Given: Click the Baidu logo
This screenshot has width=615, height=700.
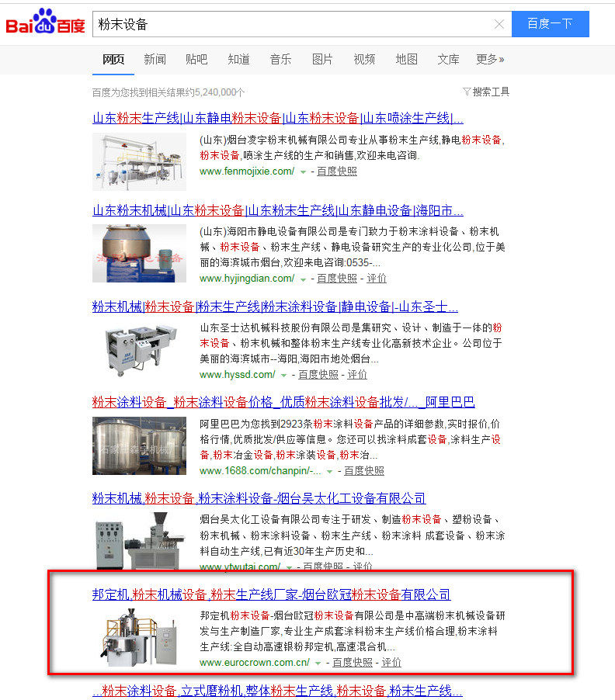Looking at the screenshot, I should point(45,22).
